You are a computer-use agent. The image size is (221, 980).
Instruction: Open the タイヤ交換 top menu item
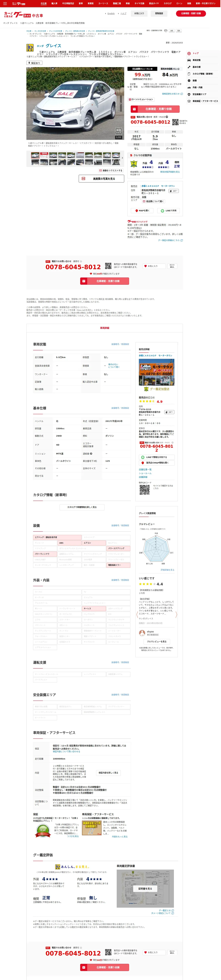(x=139, y=3)
